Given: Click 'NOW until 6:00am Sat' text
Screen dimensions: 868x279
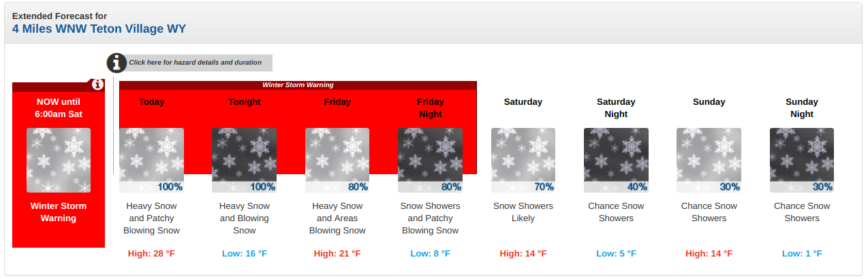Looking at the screenshot, I should 59,108.
